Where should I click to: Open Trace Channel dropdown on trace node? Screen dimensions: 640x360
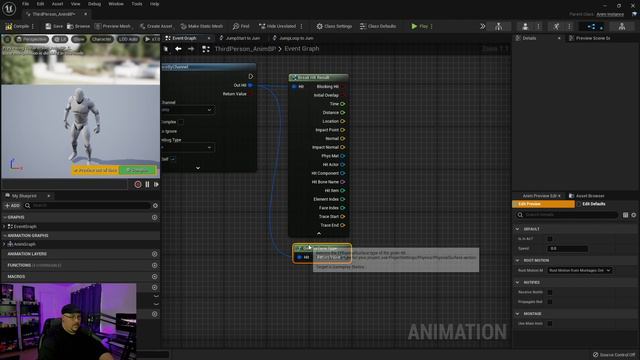pyautogui.click(x=188, y=110)
